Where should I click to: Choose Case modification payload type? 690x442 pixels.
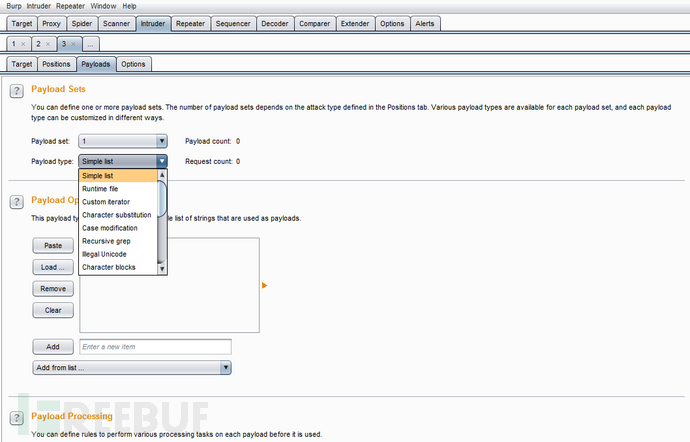coord(117,228)
